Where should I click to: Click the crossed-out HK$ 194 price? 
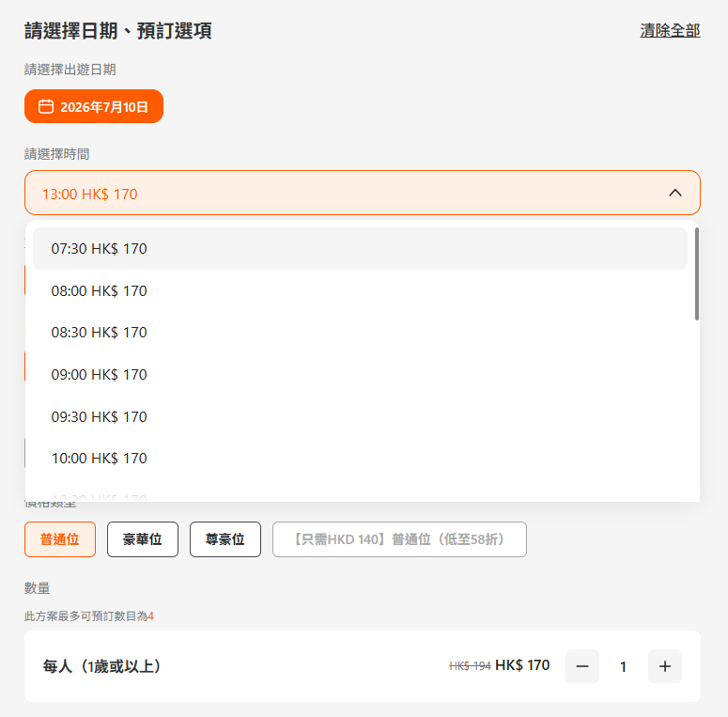[x=470, y=666]
